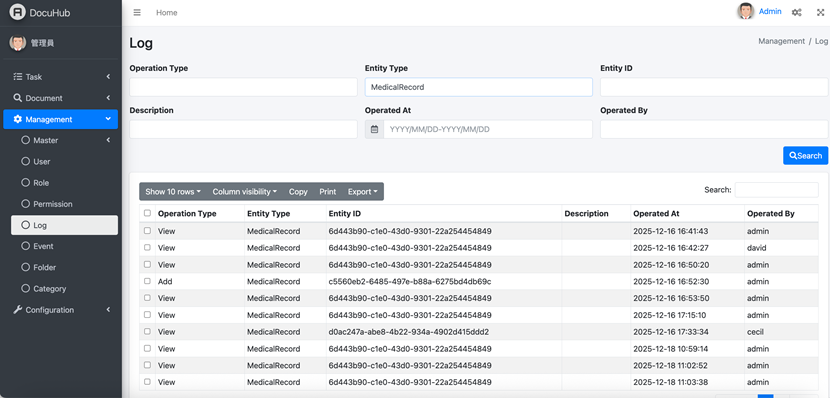Screen dimensions: 830x398
Task: Open the Export dropdown
Action: [x=363, y=192]
